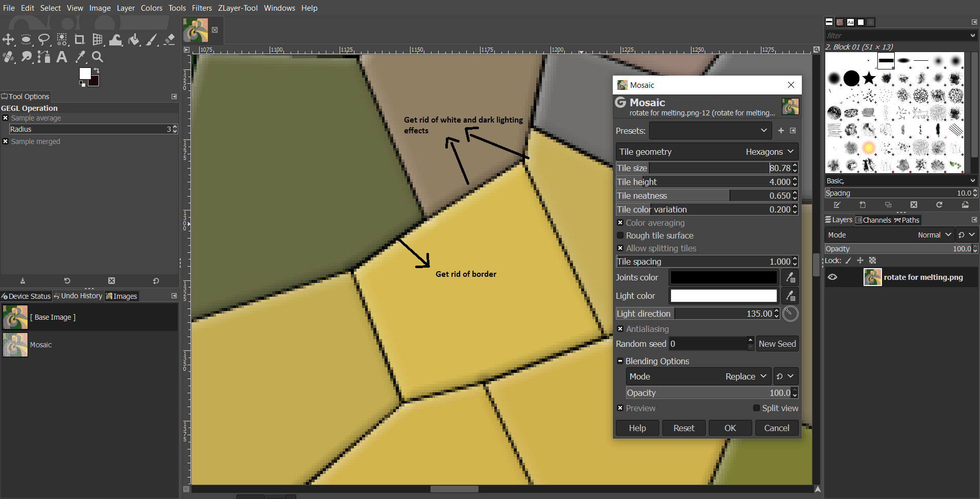Screen dimensions: 980x499
Task: Enable Rough tile surface
Action: (x=620, y=235)
